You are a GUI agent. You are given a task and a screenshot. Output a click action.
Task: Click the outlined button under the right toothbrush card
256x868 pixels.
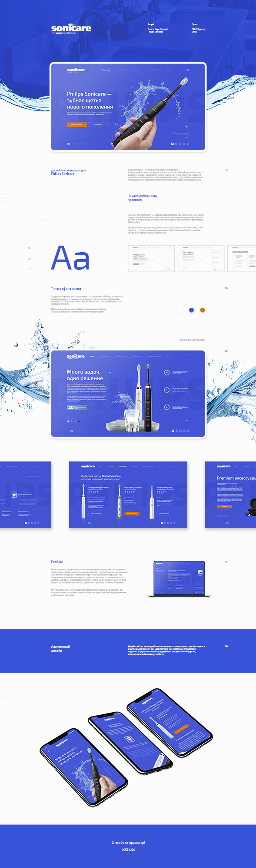(x=164, y=513)
